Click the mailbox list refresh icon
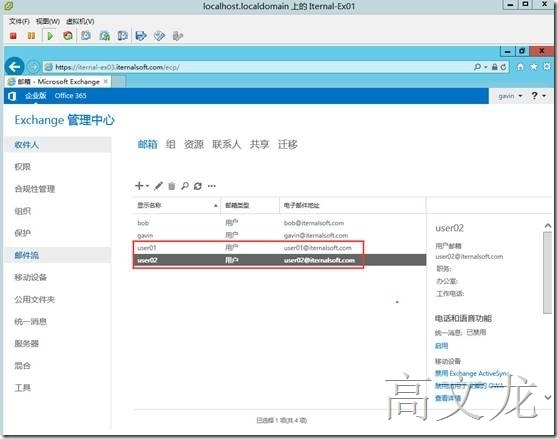The width and height of the screenshot is (558, 439). click(198, 186)
